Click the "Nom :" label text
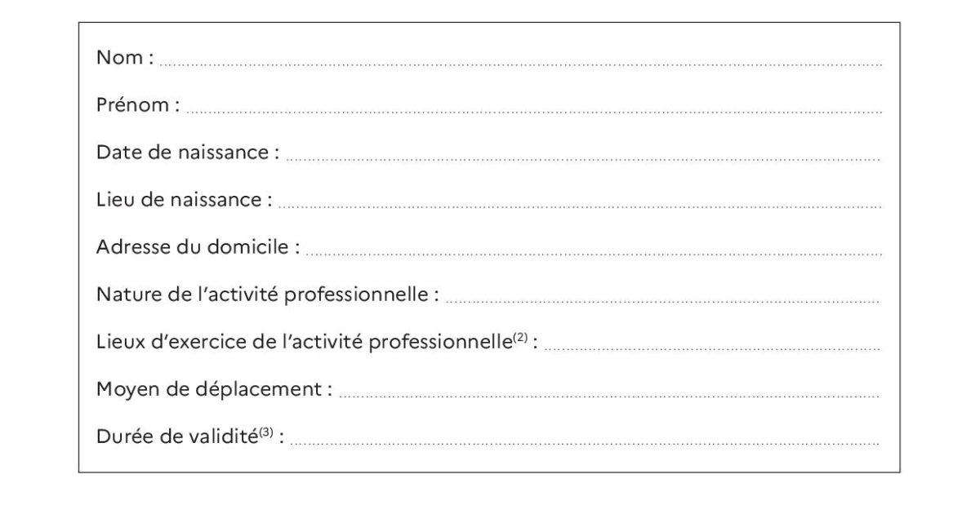This screenshot has width=980, height=514. click(x=125, y=57)
